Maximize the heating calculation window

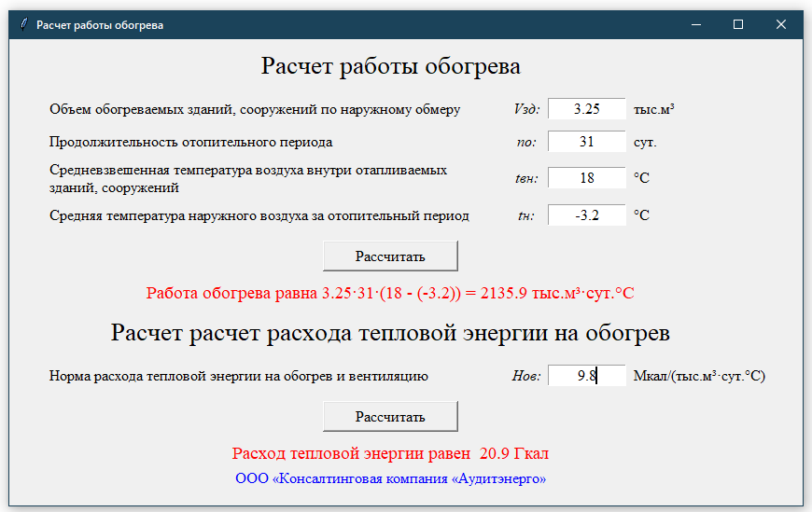(738, 25)
